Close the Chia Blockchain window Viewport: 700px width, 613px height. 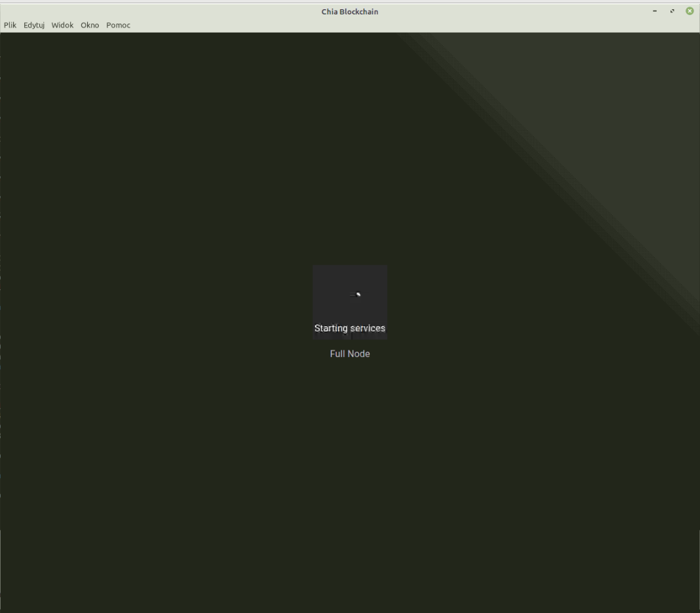690,11
